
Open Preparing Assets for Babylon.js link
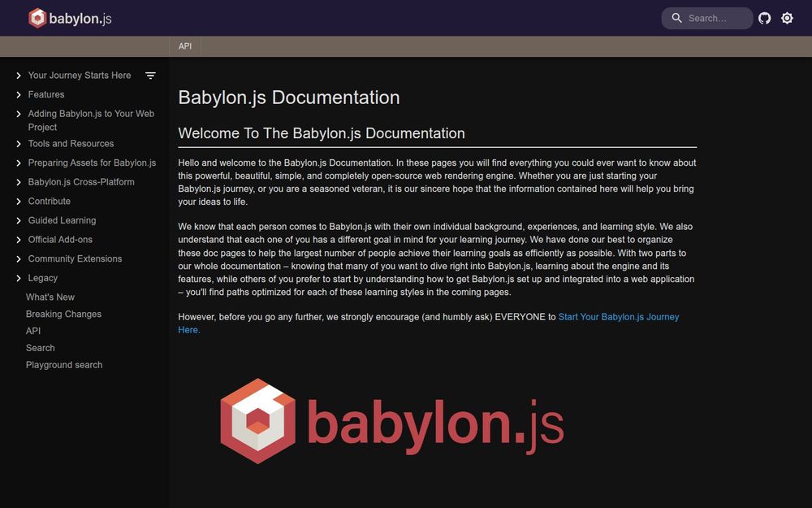coord(92,163)
